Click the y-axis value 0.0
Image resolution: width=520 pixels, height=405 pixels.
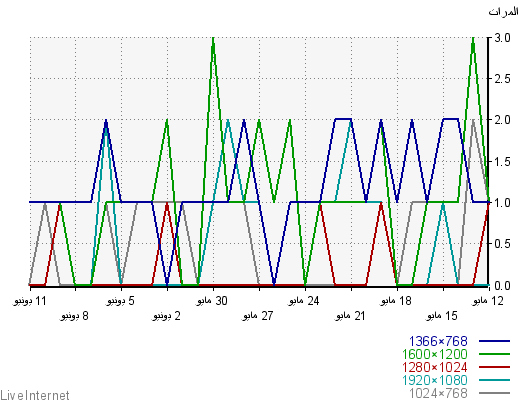[x=502, y=286]
